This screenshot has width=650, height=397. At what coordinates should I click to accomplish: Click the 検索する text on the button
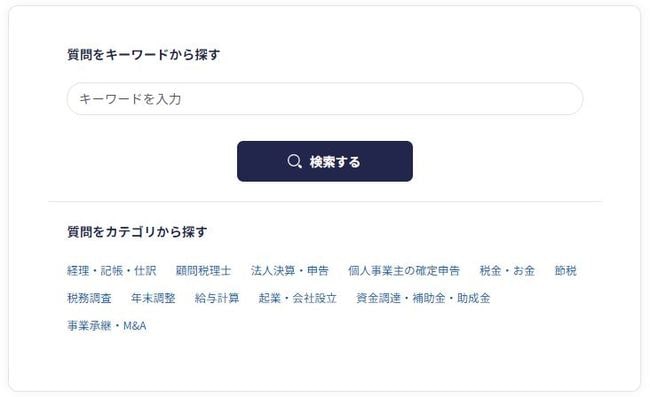pyautogui.click(x=335, y=162)
